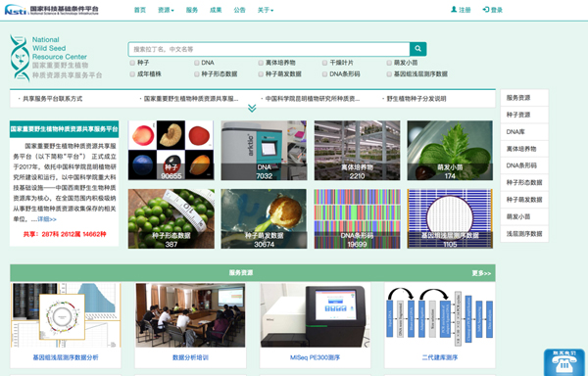Click the 国家重要野生植物种质资源共享服务平台 intro heading
588x376 pixels.
coord(64,129)
